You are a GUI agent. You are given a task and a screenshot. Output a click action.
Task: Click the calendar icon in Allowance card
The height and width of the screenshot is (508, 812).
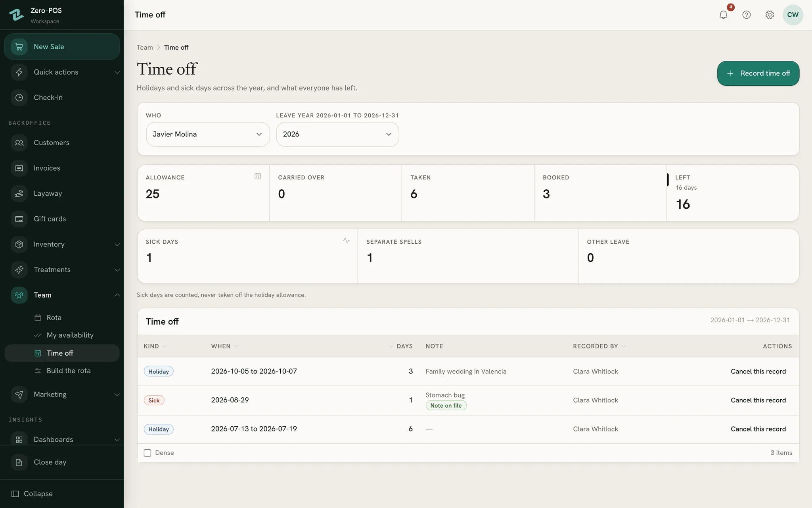[x=258, y=176]
